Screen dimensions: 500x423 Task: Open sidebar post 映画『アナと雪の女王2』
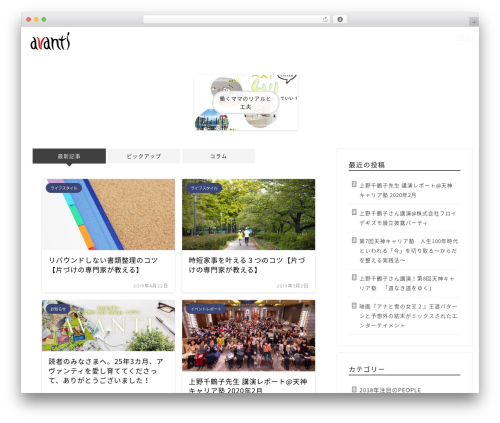(x=408, y=316)
